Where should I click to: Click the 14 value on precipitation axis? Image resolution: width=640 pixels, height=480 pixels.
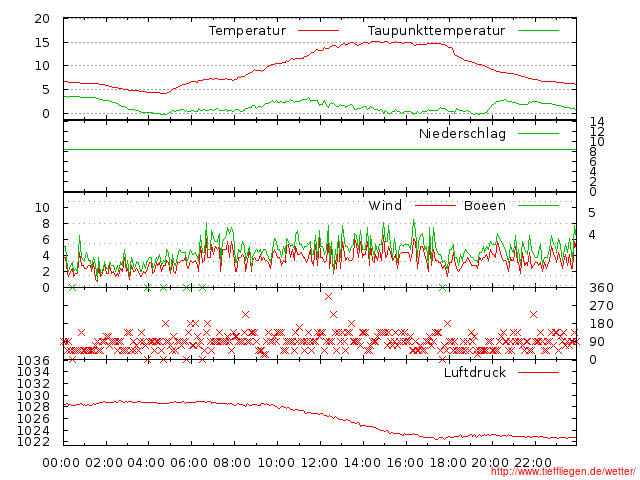click(597, 121)
